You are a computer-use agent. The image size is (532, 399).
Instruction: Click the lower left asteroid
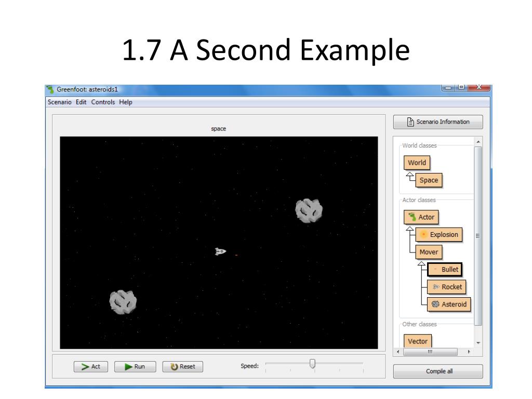click(x=123, y=302)
